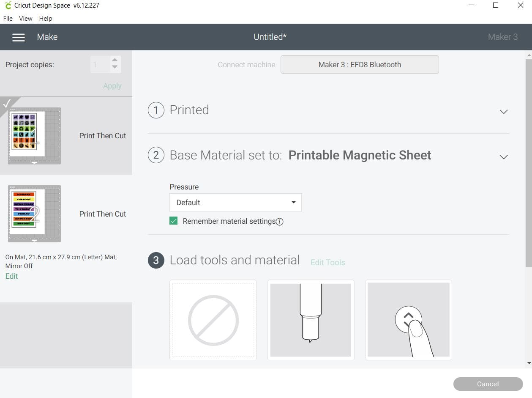Minimize the Cricut Design Space window
The width and height of the screenshot is (532, 398).
coord(471,5)
